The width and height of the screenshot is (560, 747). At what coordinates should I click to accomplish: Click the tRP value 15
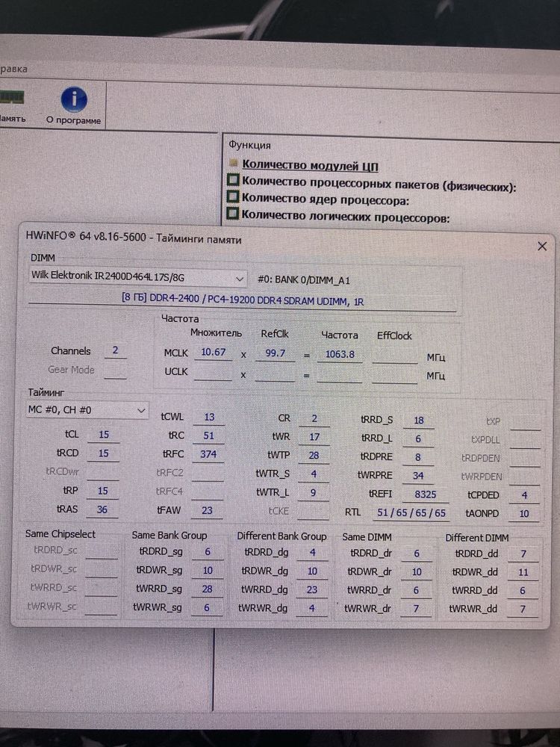tap(103, 492)
